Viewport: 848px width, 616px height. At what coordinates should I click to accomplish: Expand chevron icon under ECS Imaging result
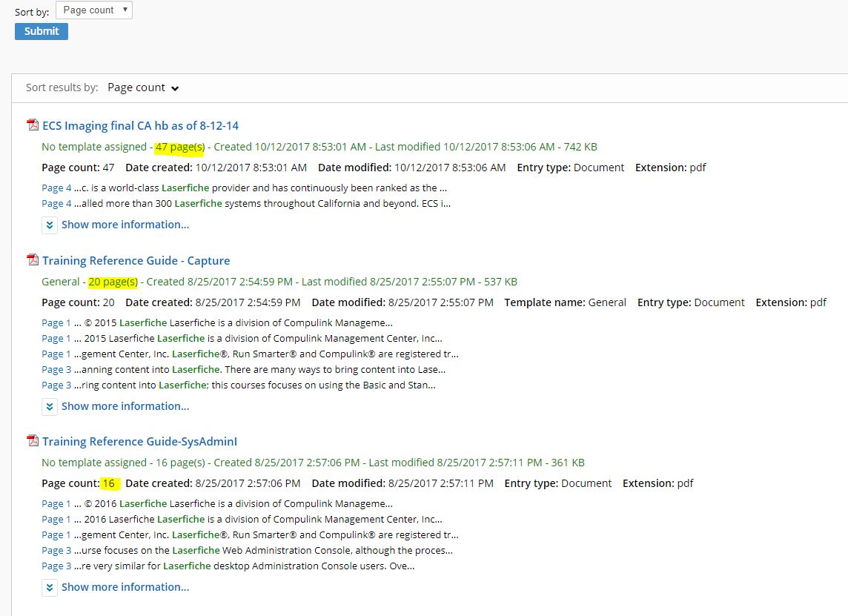tap(50, 225)
